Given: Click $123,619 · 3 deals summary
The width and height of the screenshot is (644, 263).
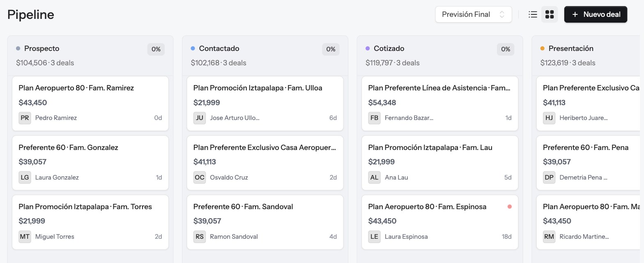Looking at the screenshot, I should (568, 63).
